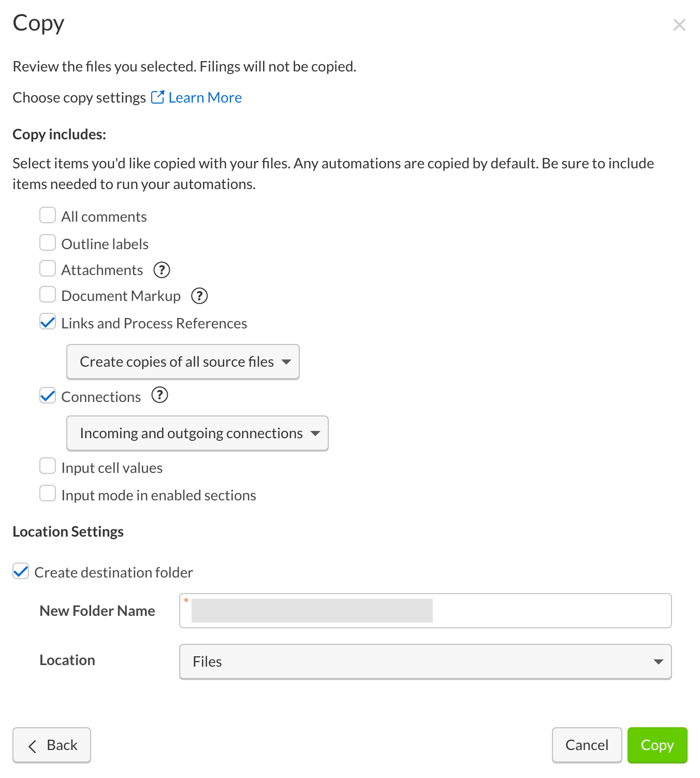Click the external link icon beside Learn More

(x=157, y=97)
